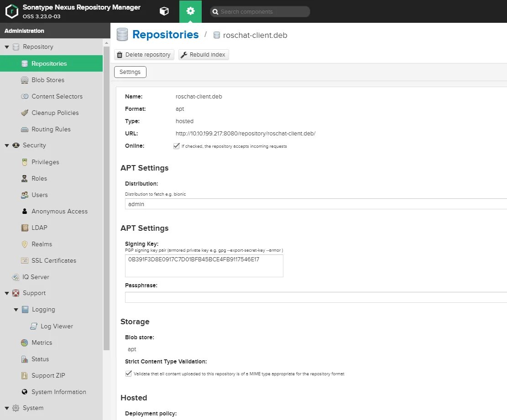This screenshot has width=507, height=420.
Task: Toggle the Online checkbox
Action: 177,146
